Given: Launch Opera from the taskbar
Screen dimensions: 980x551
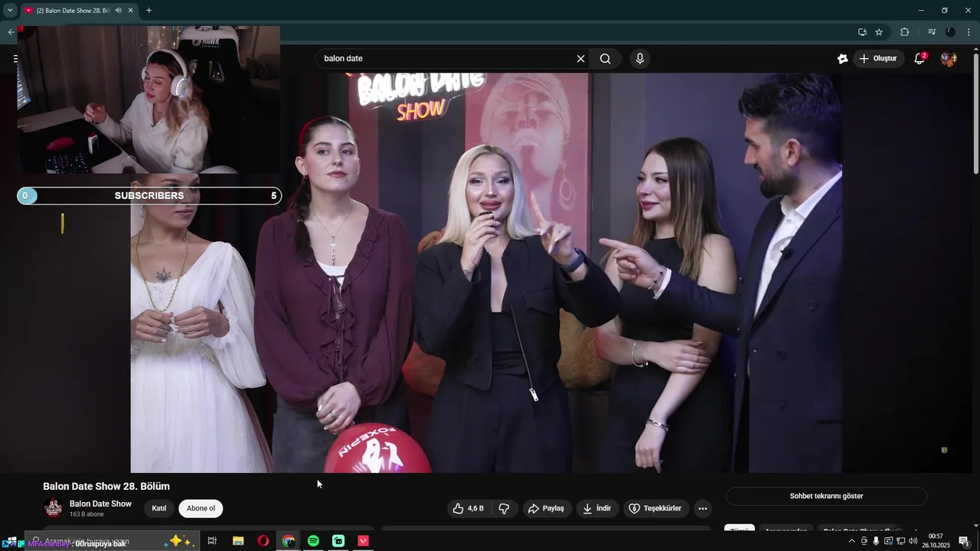Looking at the screenshot, I should tap(263, 541).
